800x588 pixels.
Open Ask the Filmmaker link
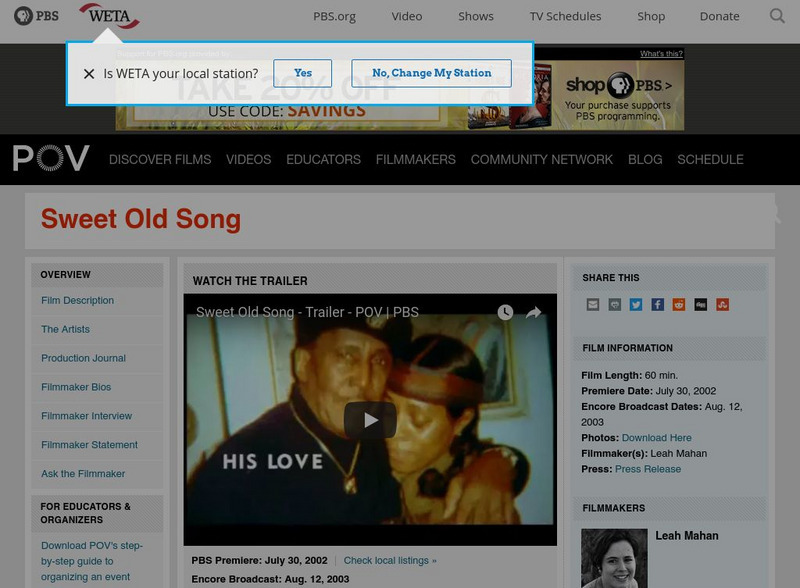pos(83,474)
